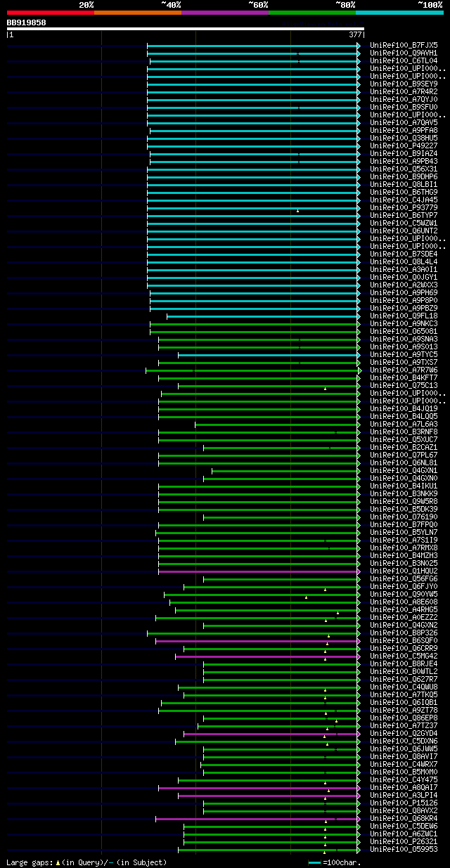Select hit label UniRef100_A9SNA3
Viewport: 450px width, 868px height.
pyautogui.click(x=404, y=339)
